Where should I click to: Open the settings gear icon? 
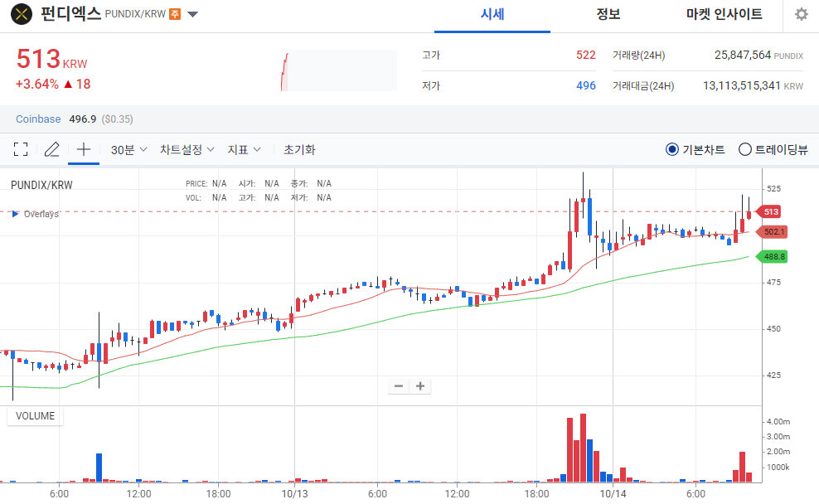click(800, 14)
